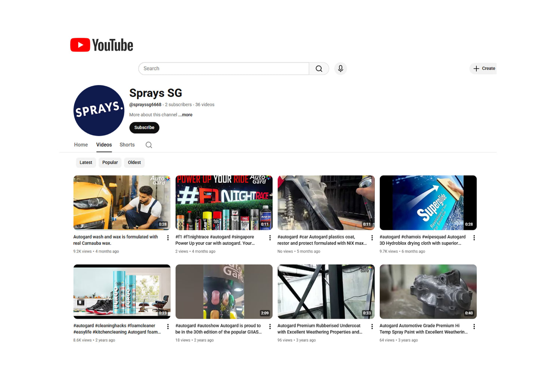The width and height of the screenshot is (560, 392).
Task: Expand channel description with ...more
Action: pyautogui.click(x=186, y=115)
